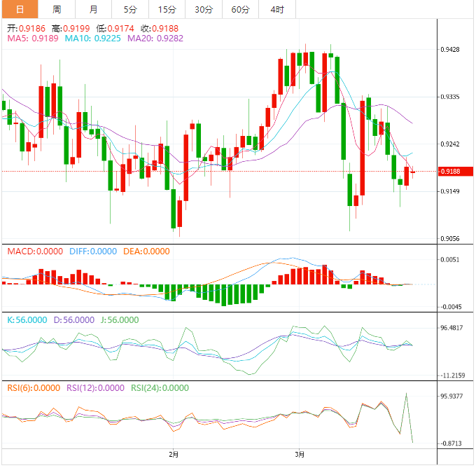This screenshot has width=476, height=468.
Task: Click the 0.9242 price axis label
Action: click(450, 144)
